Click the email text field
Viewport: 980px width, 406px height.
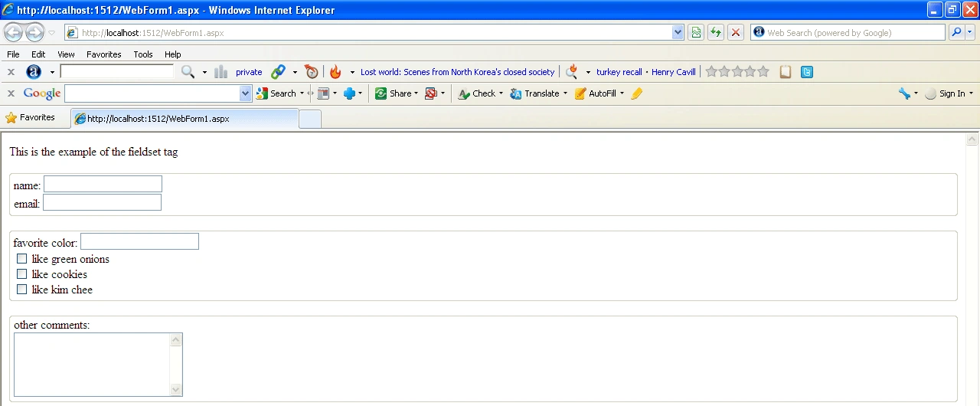pos(102,202)
